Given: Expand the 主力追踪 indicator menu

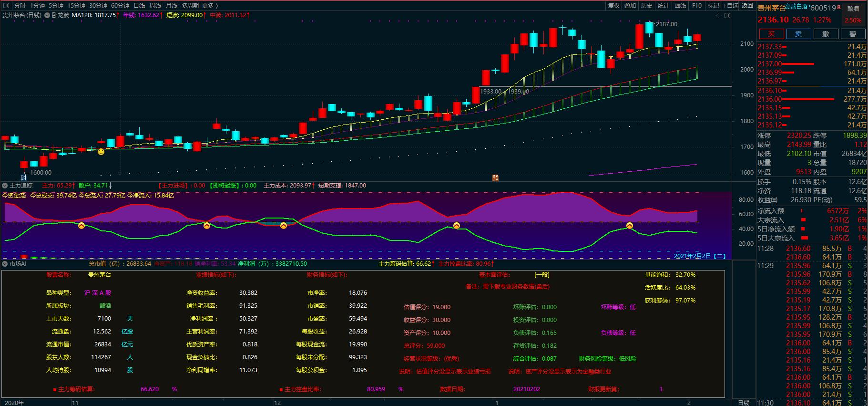Looking at the screenshot, I should pyautogui.click(x=5, y=186).
